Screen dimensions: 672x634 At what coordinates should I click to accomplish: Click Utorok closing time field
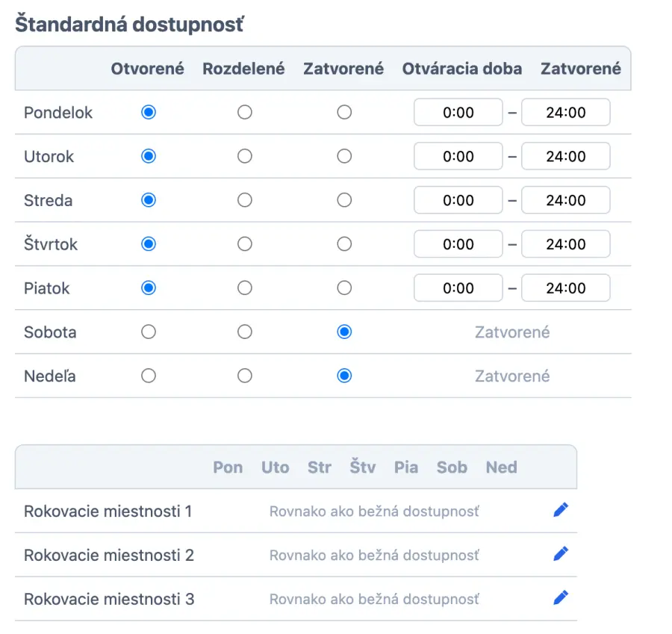(565, 157)
